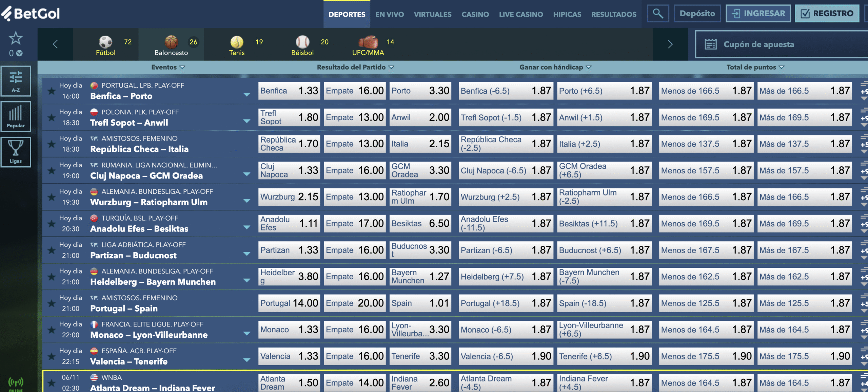Click the Depósito button
The width and height of the screenshot is (868, 392).
pyautogui.click(x=697, y=14)
